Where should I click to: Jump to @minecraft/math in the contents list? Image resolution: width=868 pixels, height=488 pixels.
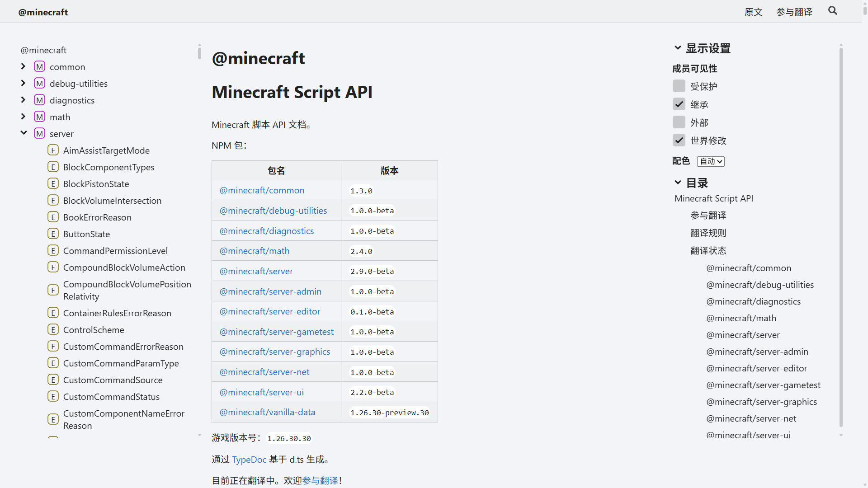741,318
